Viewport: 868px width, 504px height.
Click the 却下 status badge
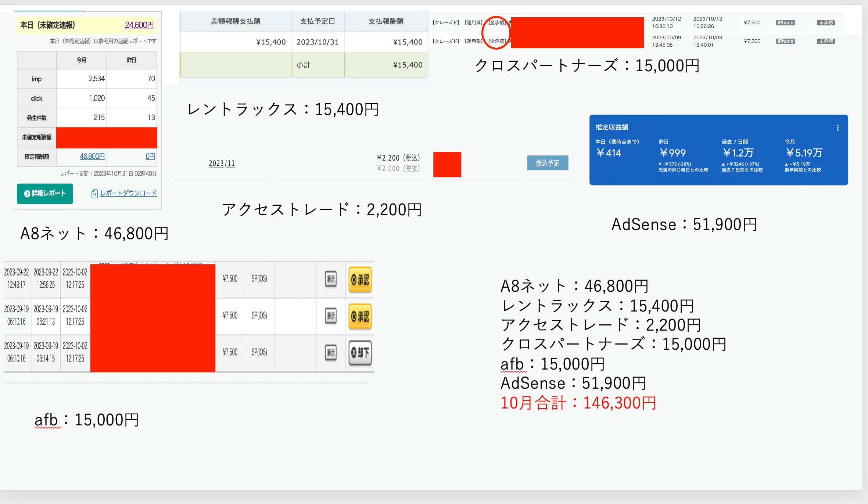point(360,353)
